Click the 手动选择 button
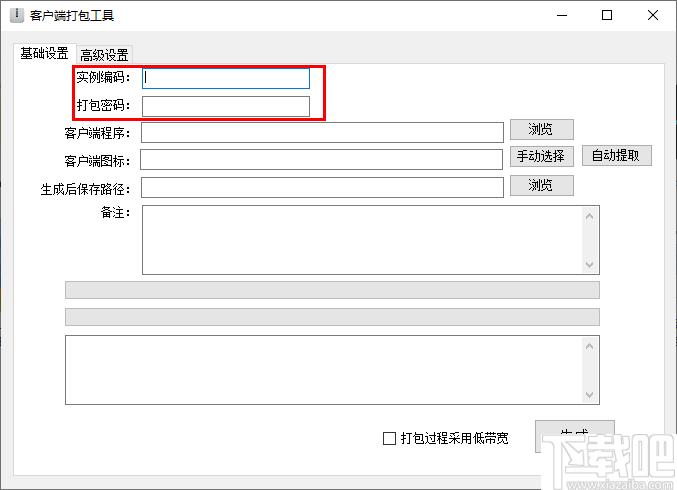This screenshot has height=490, width=677. pos(541,156)
